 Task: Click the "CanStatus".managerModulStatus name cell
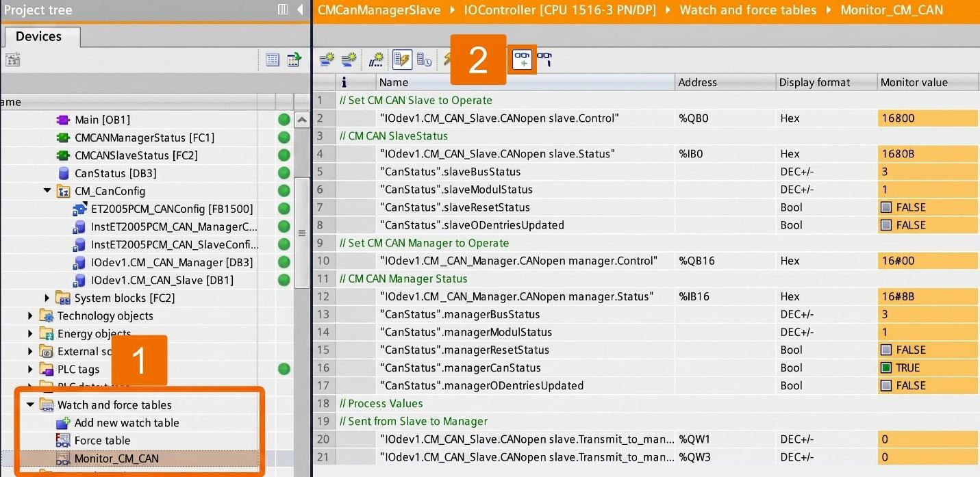[x=525, y=332]
